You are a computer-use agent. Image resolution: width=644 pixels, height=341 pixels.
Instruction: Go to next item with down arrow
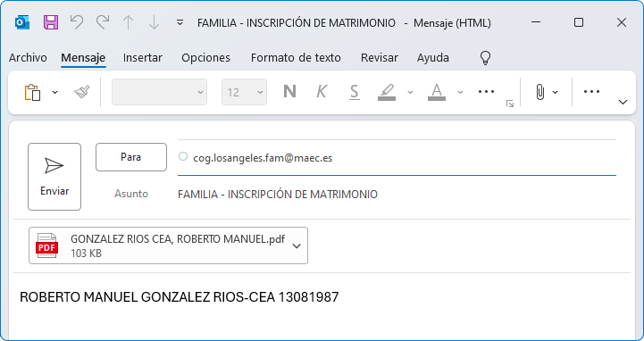pos(154,22)
